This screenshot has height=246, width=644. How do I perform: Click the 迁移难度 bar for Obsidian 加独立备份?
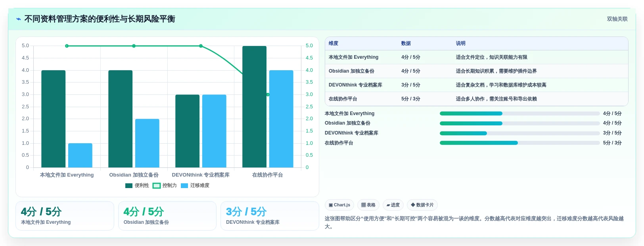(147, 143)
